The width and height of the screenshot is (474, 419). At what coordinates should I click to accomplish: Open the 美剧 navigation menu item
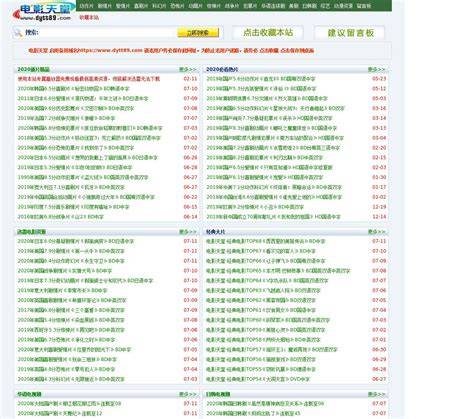coord(293,6)
